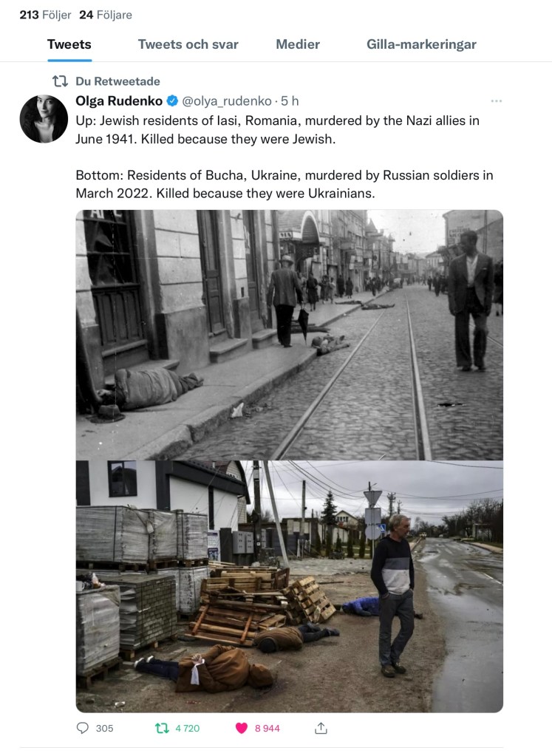
Task: Click Olga Rudenko's profile avatar
Action: click(x=44, y=119)
